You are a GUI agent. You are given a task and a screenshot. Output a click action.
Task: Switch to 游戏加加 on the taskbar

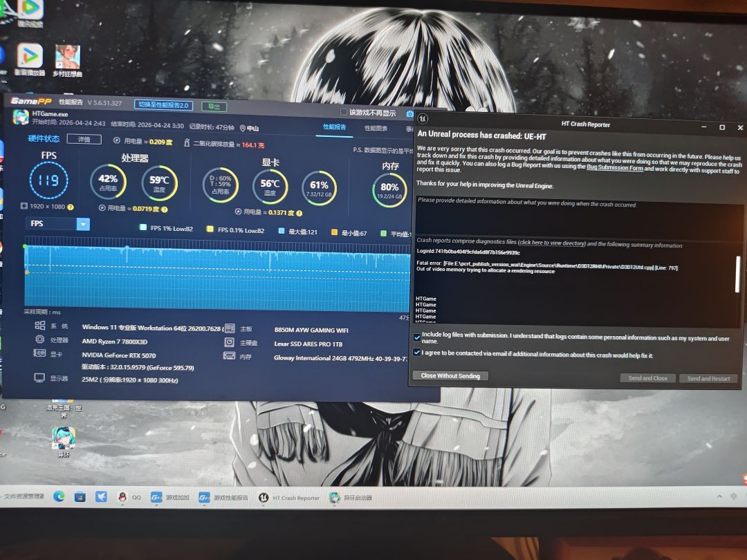click(x=170, y=498)
